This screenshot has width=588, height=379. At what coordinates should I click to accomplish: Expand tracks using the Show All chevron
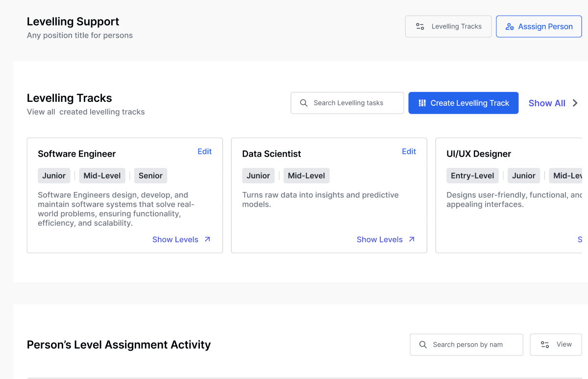click(x=575, y=103)
